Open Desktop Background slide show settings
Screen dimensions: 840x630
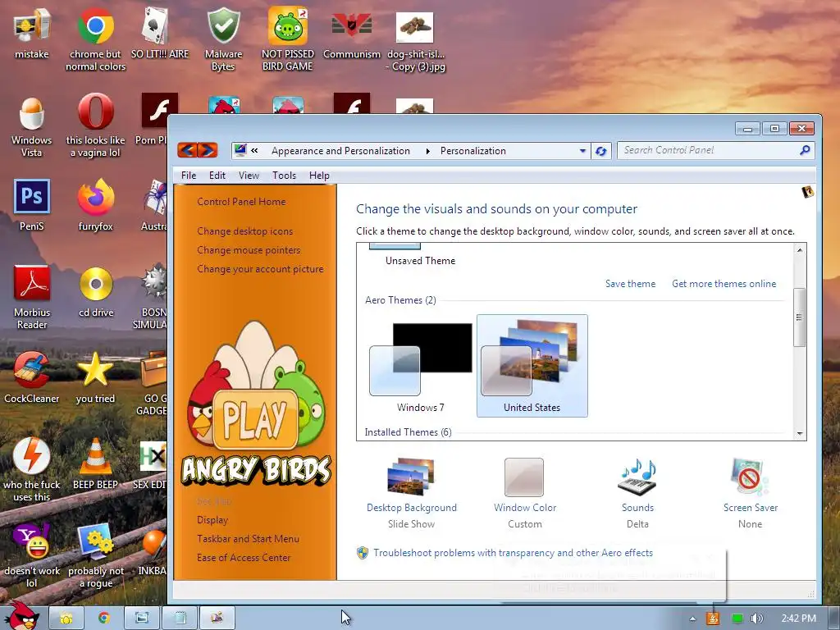tap(412, 477)
